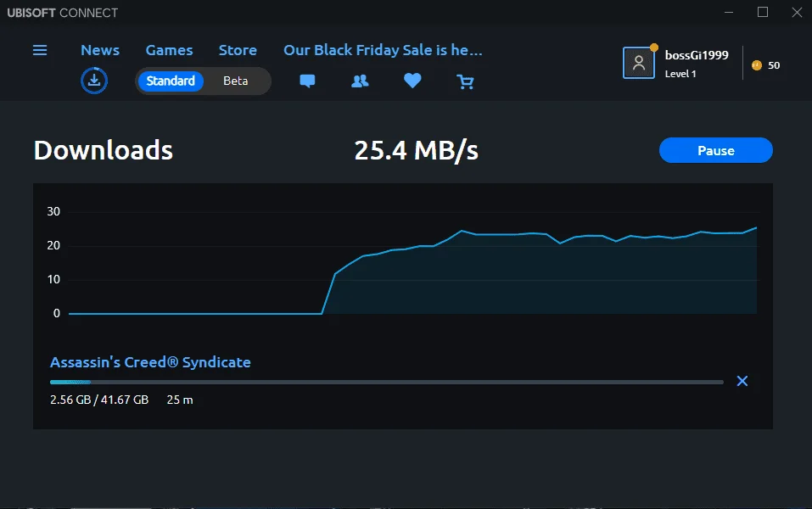The image size is (812, 509).
Task: Open the shopping cart icon
Action: coord(465,81)
